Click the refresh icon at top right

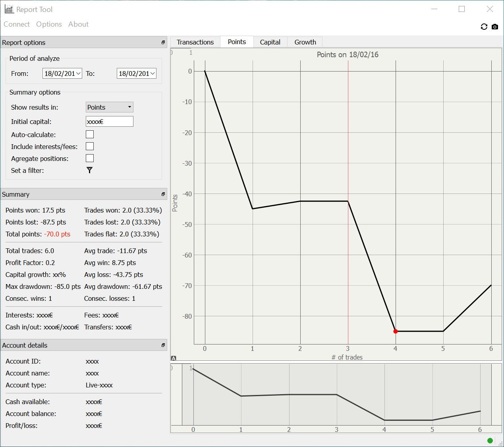(484, 27)
